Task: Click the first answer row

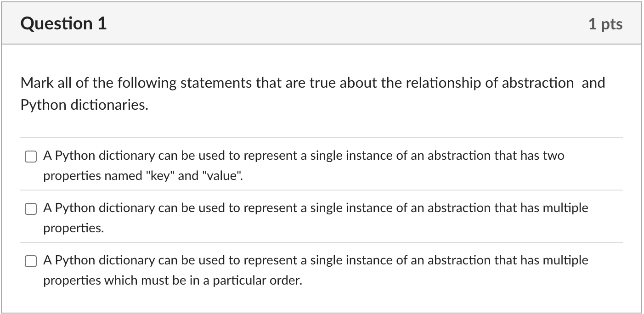Action: click(x=303, y=165)
